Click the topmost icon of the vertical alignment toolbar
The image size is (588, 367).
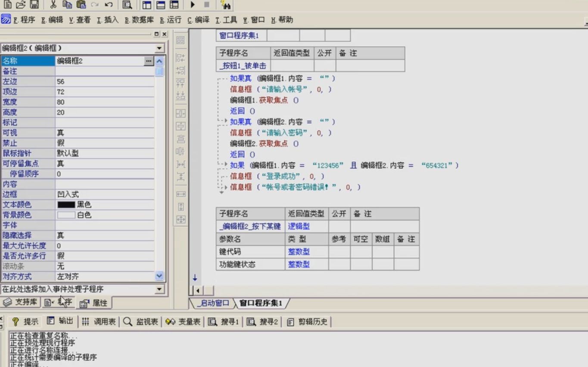(x=180, y=40)
